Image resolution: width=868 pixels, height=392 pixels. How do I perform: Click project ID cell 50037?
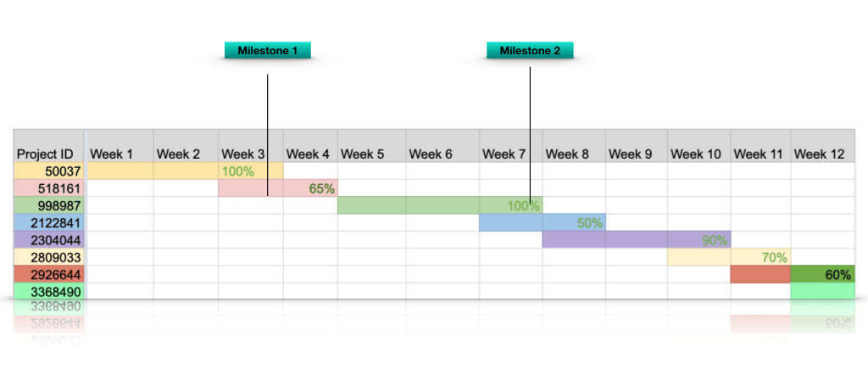[x=48, y=171]
